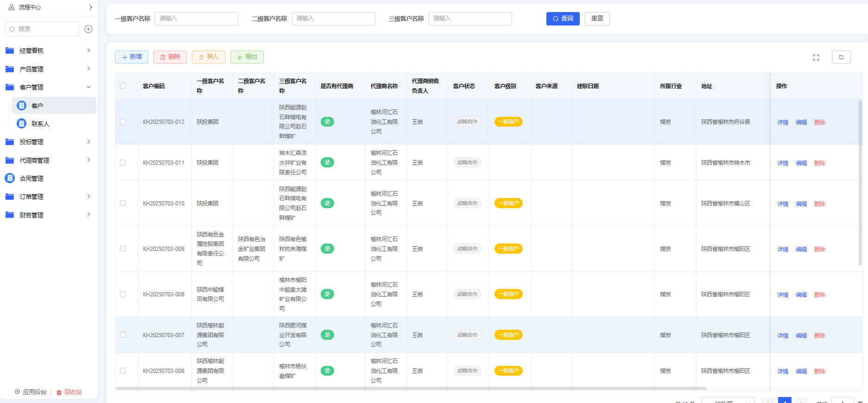Image resolution: width=868 pixels, height=403 pixels.
Task: Click the 客户编码 column header
Action: pyautogui.click(x=154, y=86)
